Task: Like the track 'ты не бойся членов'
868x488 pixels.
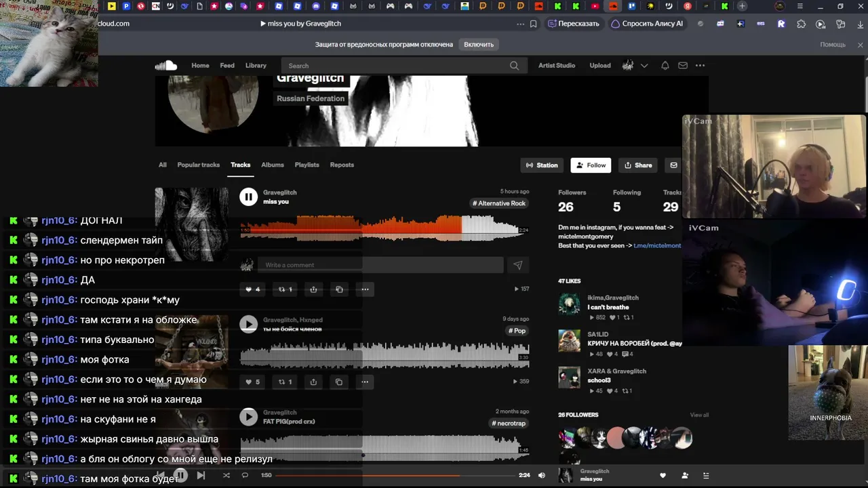Action: (x=252, y=382)
